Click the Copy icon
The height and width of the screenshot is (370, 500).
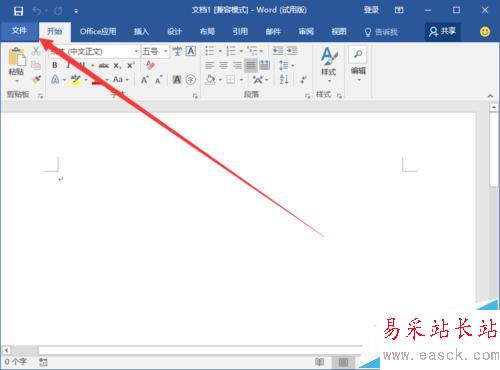36,65
